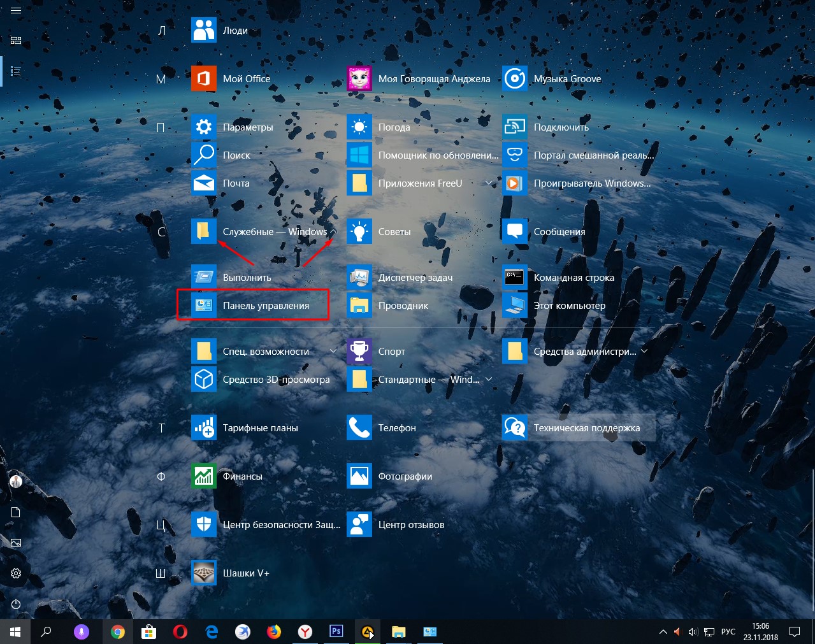Open Портал смешанной реальности icon

515,155
